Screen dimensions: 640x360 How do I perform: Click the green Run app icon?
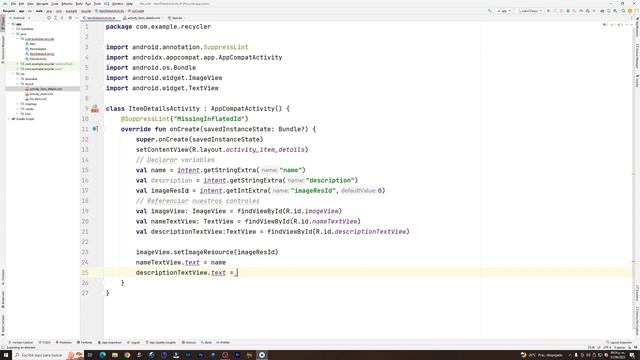click(548, 11)
